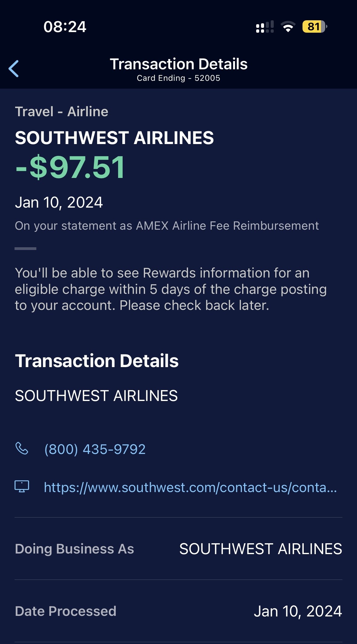Tap the back chevron arrow
Viewport: 357px width, 644px height.
pyautogui.click(x=14, y=69)
